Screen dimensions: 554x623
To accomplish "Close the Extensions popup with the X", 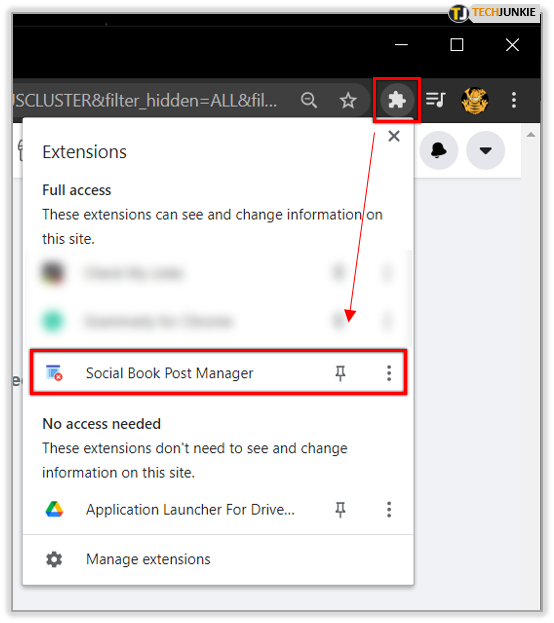I will (x=394, y=136).
